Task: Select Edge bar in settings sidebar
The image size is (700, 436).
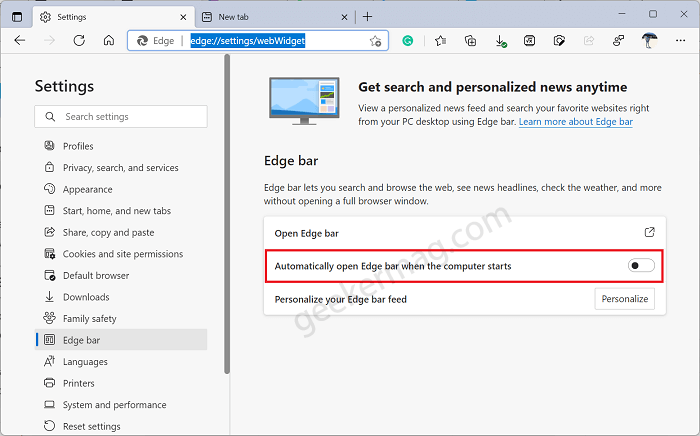Action: 121,340
